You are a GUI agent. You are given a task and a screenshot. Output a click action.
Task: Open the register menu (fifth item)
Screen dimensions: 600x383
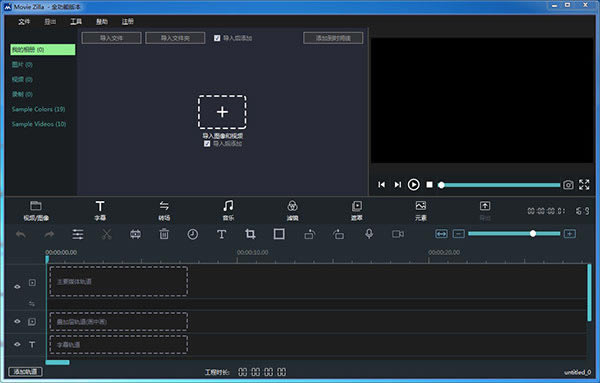point(128,21)
